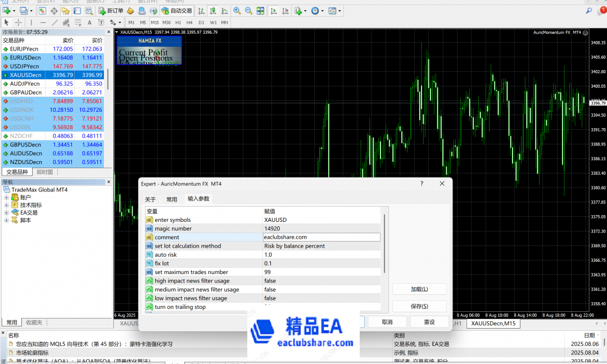
Task: Expand the profiles dropdown arrow
Action: (31, 11)
